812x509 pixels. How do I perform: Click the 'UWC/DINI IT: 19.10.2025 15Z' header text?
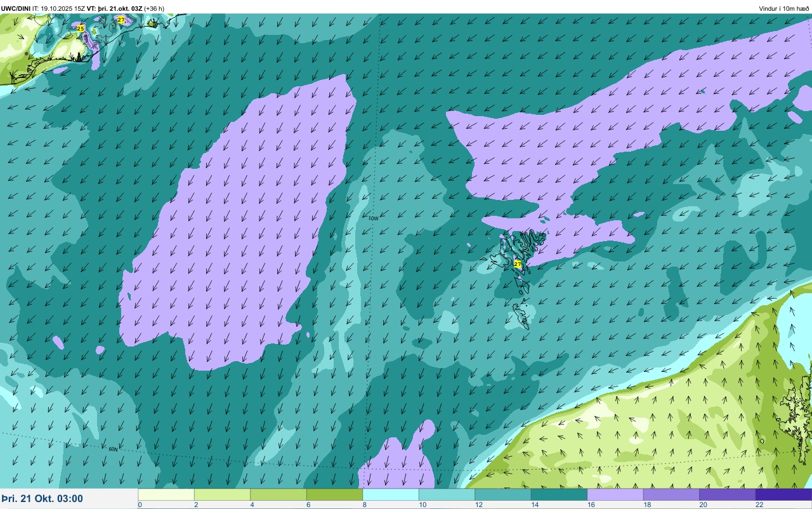[x=43, y=8]
